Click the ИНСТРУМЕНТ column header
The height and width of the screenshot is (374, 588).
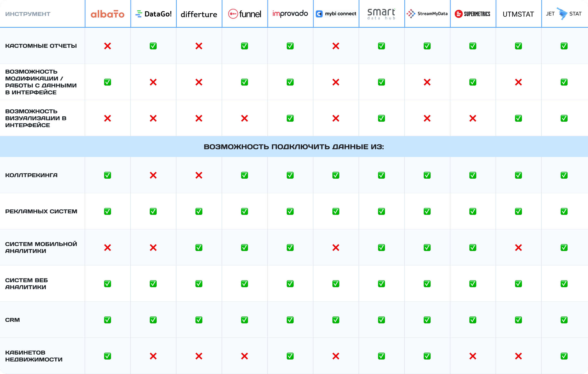(x=28, y=14)
